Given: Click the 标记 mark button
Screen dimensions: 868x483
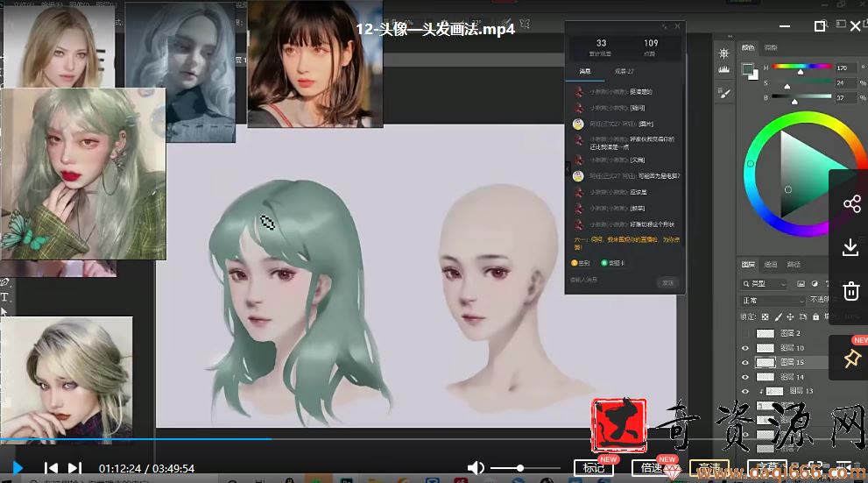Looking at the screenshot, I should click(x=594, y=468).
